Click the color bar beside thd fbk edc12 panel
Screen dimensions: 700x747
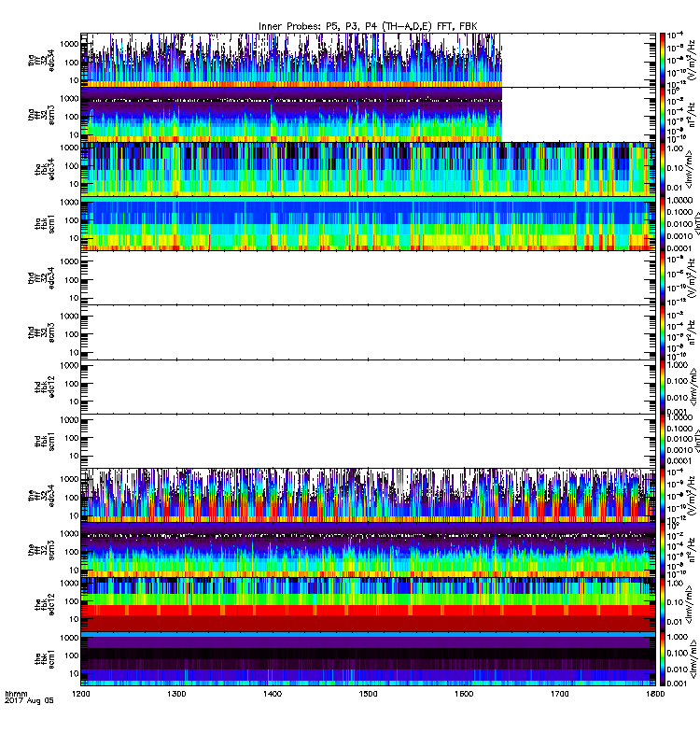point(662,387)
